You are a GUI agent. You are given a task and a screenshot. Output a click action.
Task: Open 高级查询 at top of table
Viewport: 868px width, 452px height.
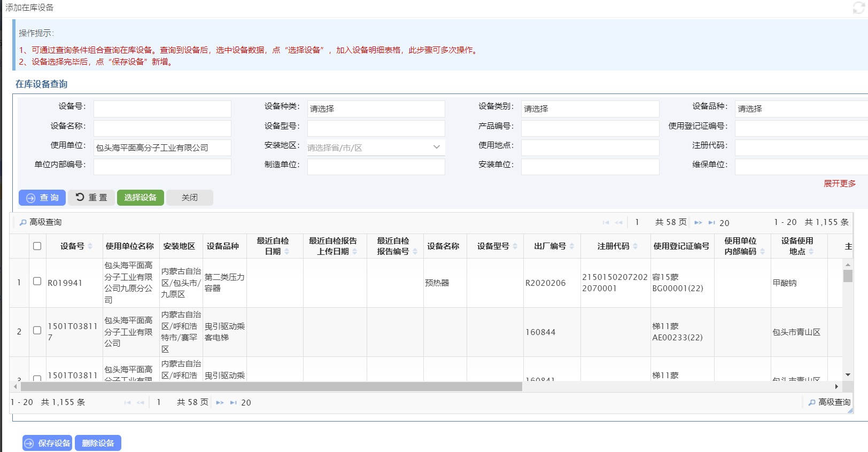[x=41, y=222]
